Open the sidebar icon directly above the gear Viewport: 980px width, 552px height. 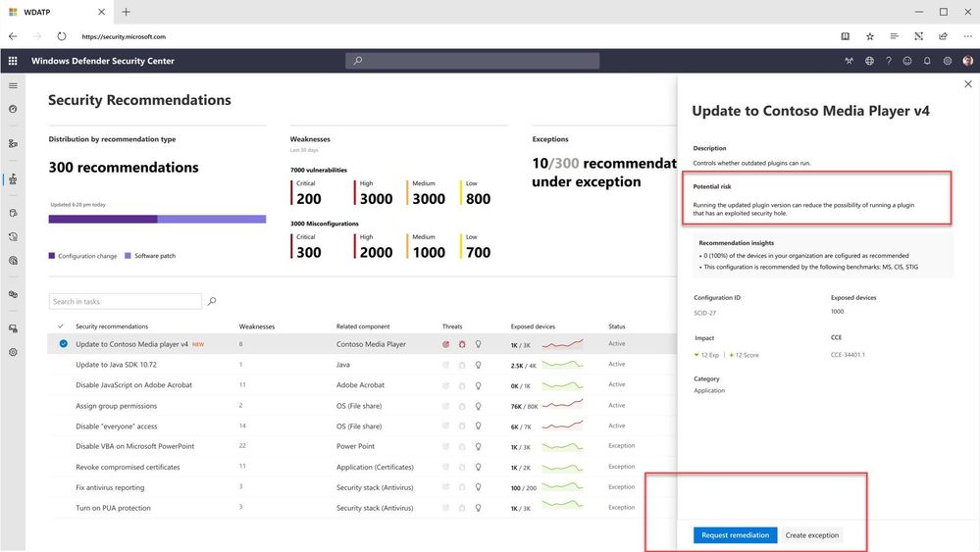click(x=13, y=328)
